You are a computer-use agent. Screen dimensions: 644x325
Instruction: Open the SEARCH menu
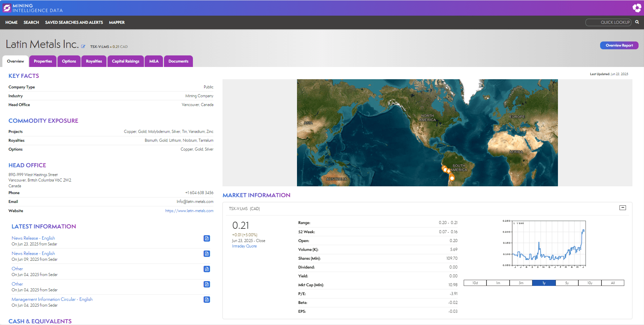coord(31,22)
